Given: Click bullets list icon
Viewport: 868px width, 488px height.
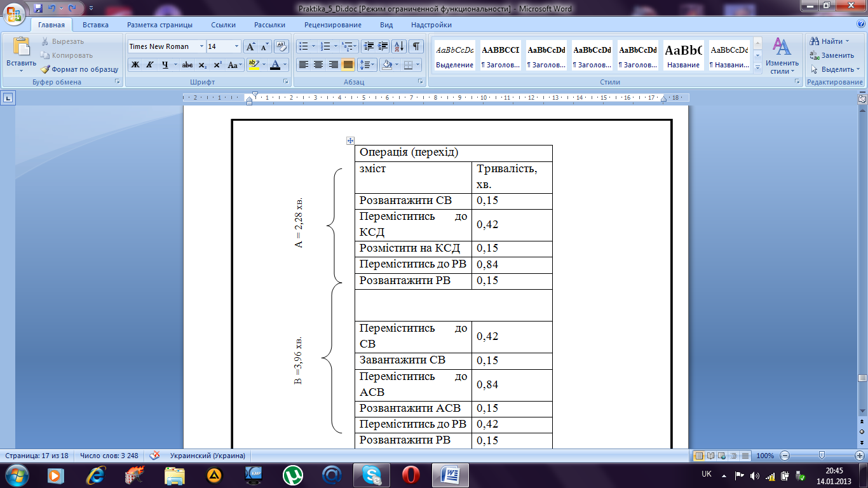Looking at the screenshot, I should 304,46.
